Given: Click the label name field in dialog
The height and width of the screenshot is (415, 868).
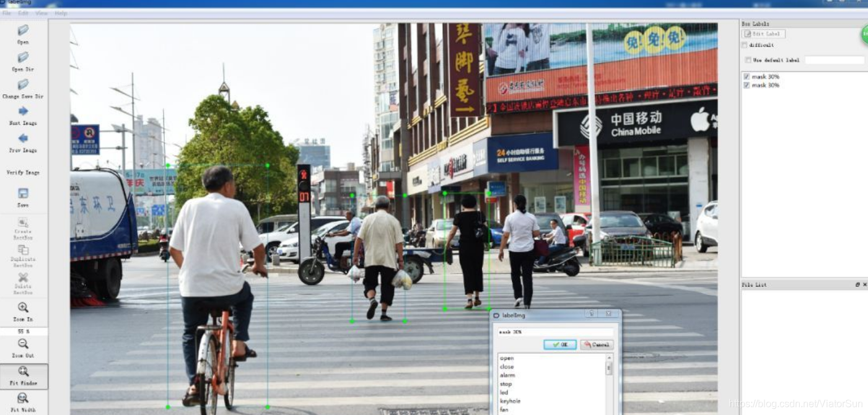Looking at the screenshot, I should coord(556,332).
